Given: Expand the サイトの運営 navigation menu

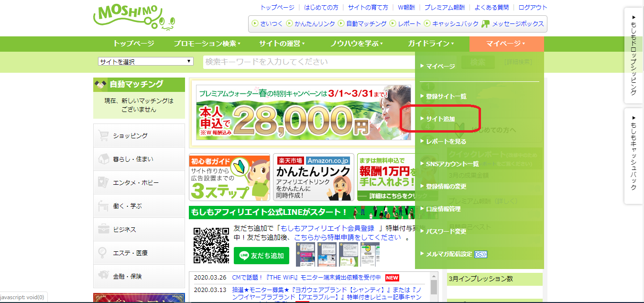Looking at the screenshot, I should [282, 44].
